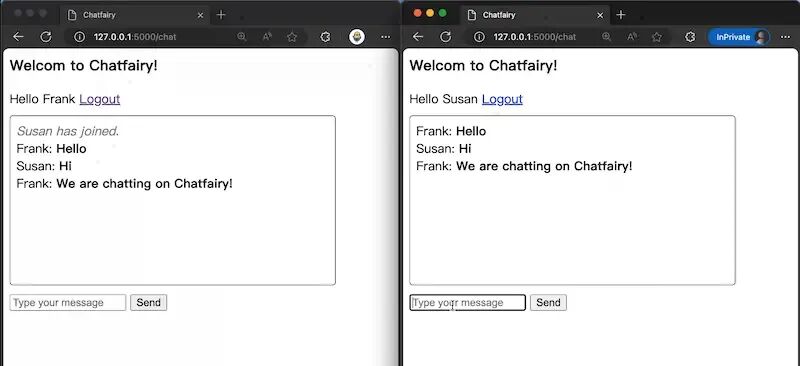Click 'Hello Susan' greeting text
Viewport: 800px width, 366px height.
[443, 99]
